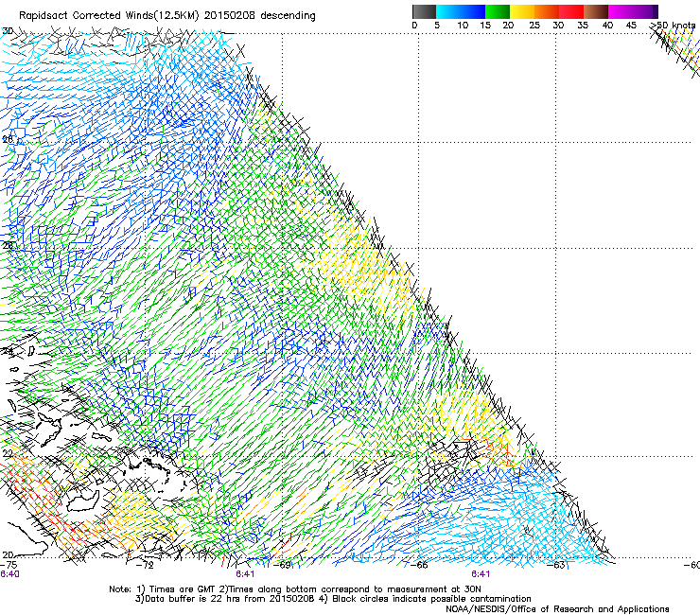Select the longitude '-69' axis label
This screenshot has width=700, height=615.
tap(283, 565)
